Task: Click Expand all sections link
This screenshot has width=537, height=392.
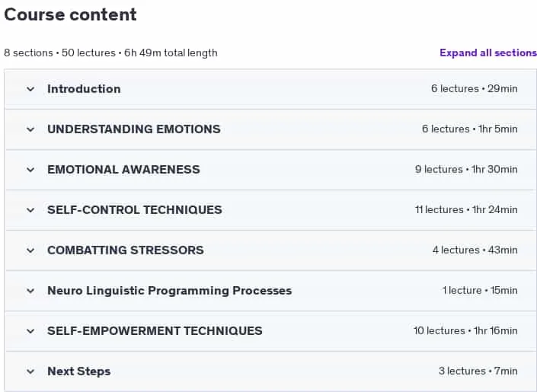Action: tap(488, 53)
